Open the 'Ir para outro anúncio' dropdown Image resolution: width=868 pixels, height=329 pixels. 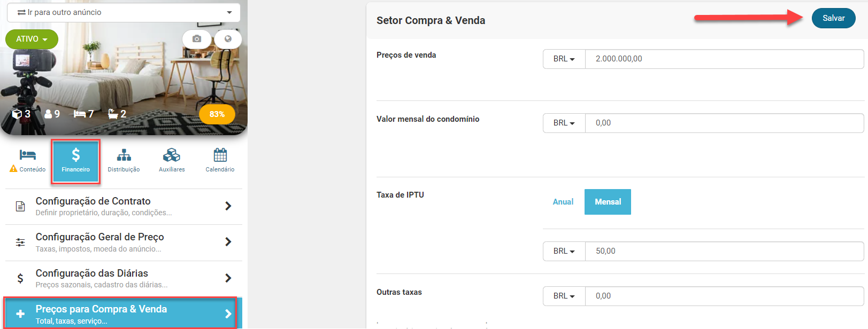click(x=124, y=12)
